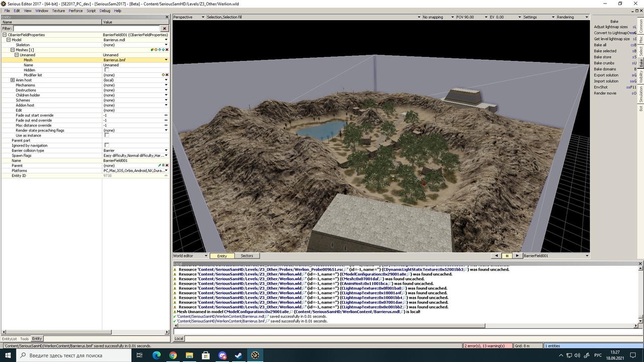Click Bake selected command
This screenshot has width=644, height=362.
coord(605,51)
